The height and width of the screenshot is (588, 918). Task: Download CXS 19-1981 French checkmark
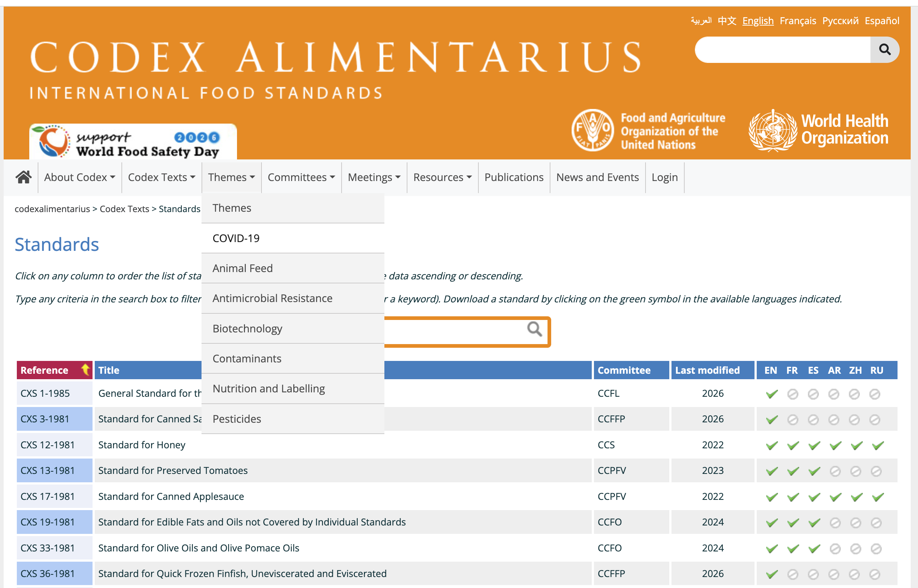point(793,522)
